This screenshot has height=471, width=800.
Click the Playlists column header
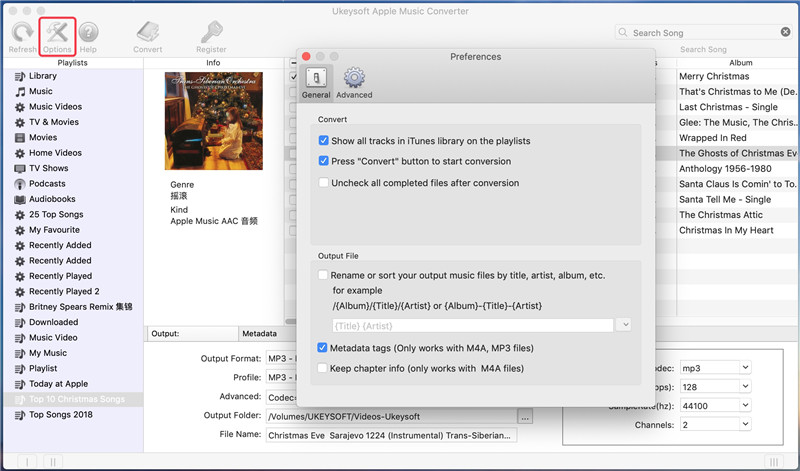[72, 63]
